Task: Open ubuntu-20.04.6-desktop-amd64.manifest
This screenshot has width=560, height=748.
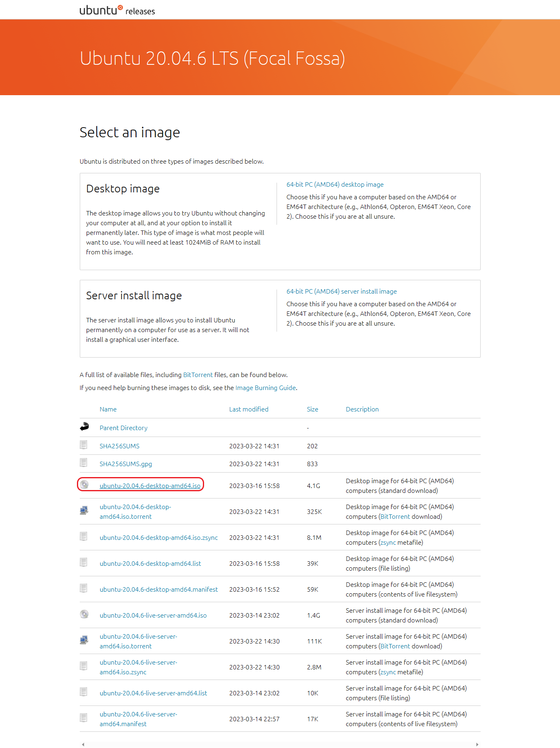Action: click(159, 590)
